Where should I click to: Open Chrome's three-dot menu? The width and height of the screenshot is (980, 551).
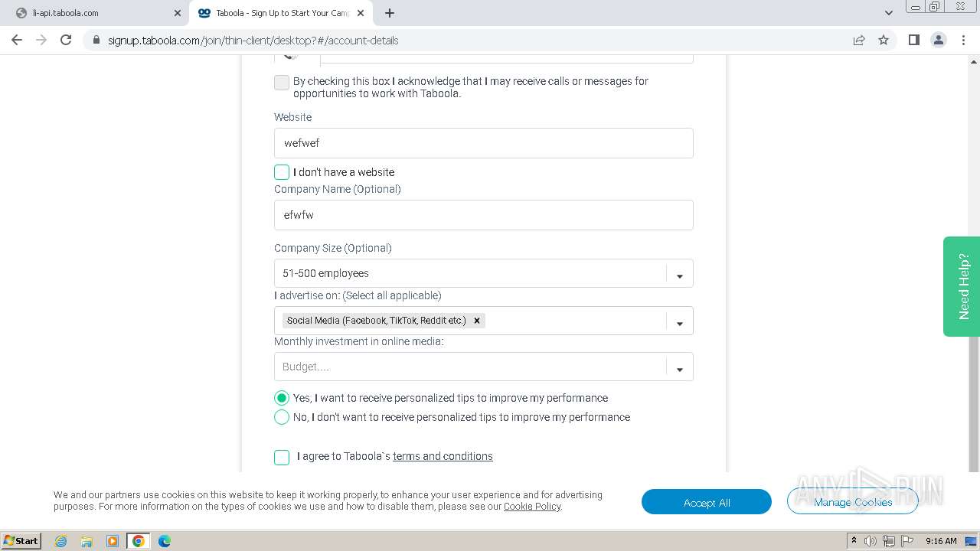[964, 40]
